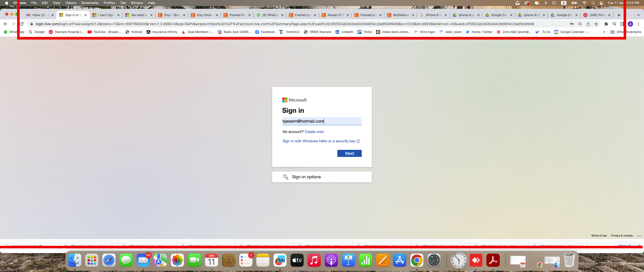Click the email input field
644x272 pixels.
(322, 121)
